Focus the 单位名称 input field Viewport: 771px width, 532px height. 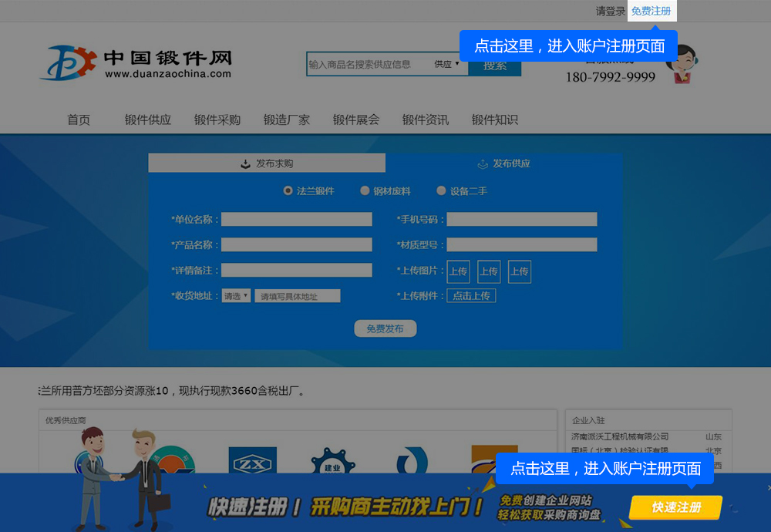pos(297,220)
